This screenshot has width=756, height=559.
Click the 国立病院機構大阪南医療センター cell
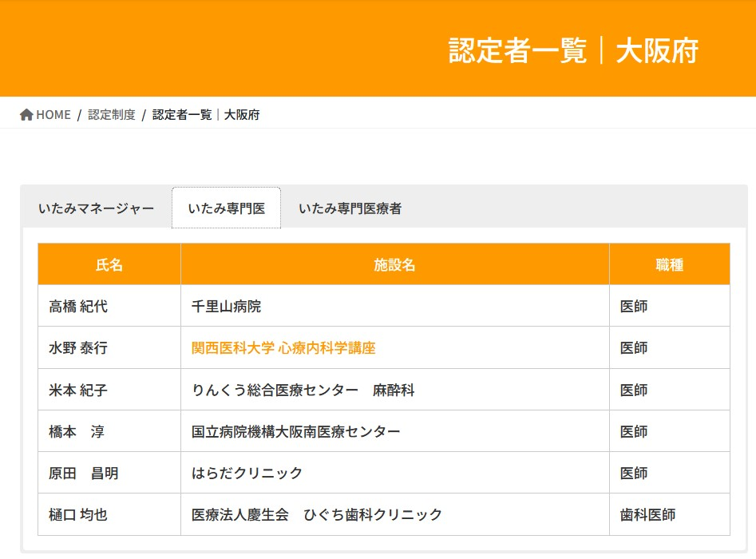[x=395, y=431]
